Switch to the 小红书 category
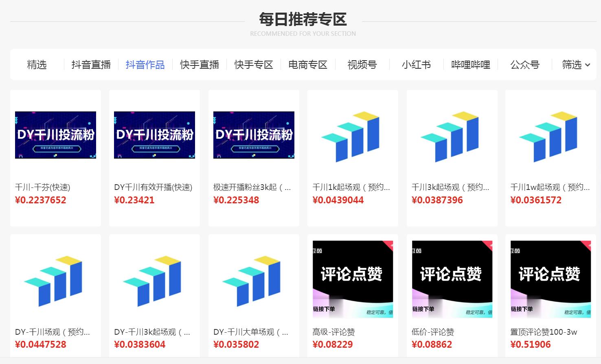The width and height of the screenshot is (601, 364). [416, 64]
